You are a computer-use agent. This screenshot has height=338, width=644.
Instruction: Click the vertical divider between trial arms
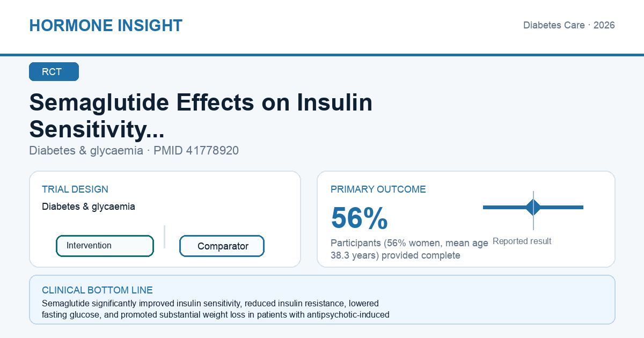coord(164,237)
